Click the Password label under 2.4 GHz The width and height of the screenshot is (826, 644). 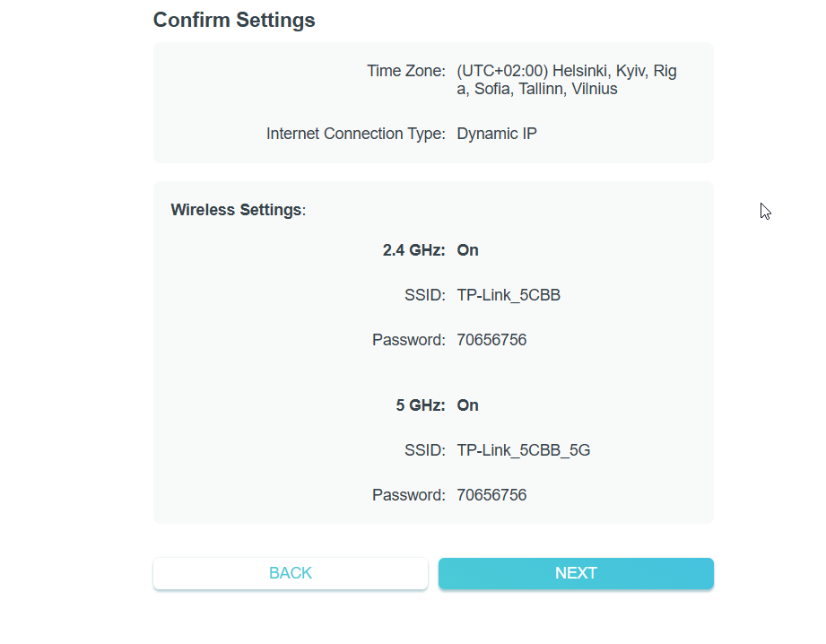tap(408, 340)
